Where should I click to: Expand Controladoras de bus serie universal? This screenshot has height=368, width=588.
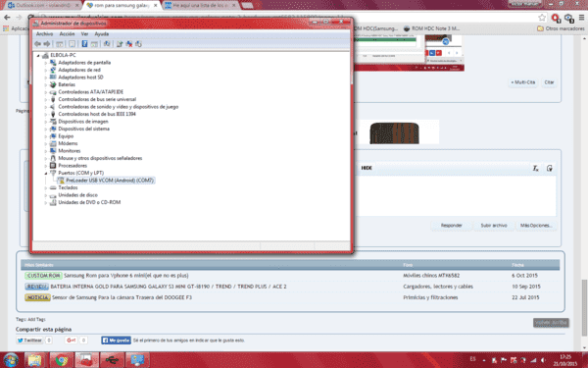coord(46,99)
